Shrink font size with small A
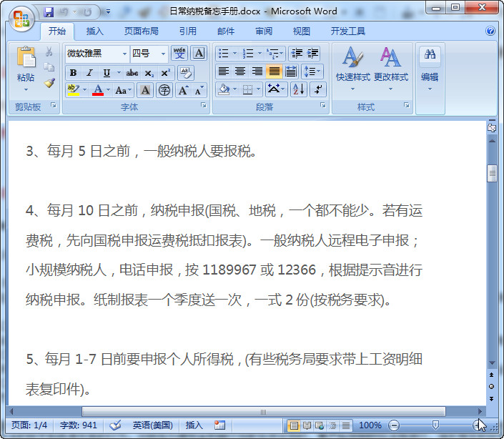The width and height of the screenshot is (504, 439). pos(198,90)
